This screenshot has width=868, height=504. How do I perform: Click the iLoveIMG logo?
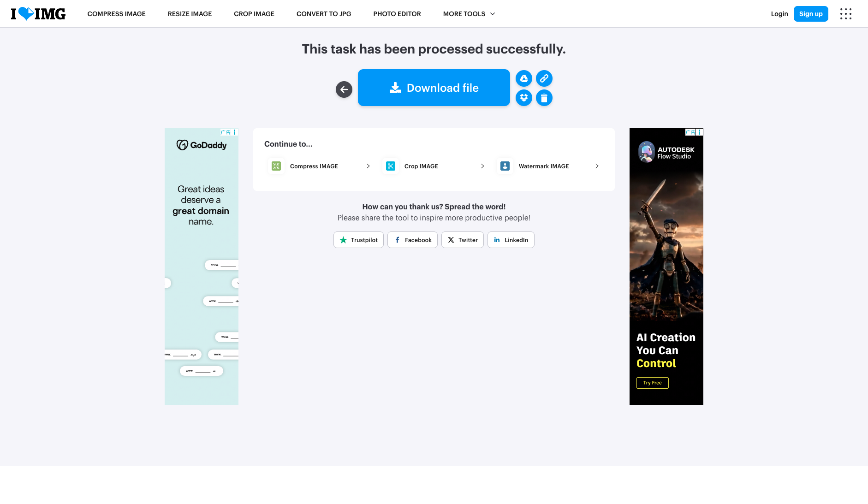pyautogui.click(x=38, y=14)
